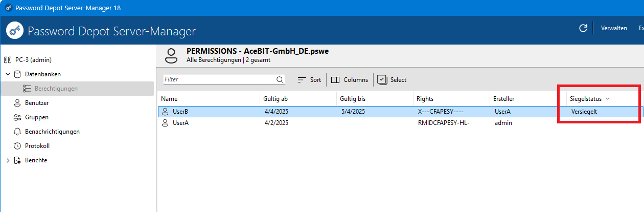This screenshot has height=212, width=644.
Task: Click the Alle Berechtigungen | 2 gesamt subtitle
Action: click(228, 60)
